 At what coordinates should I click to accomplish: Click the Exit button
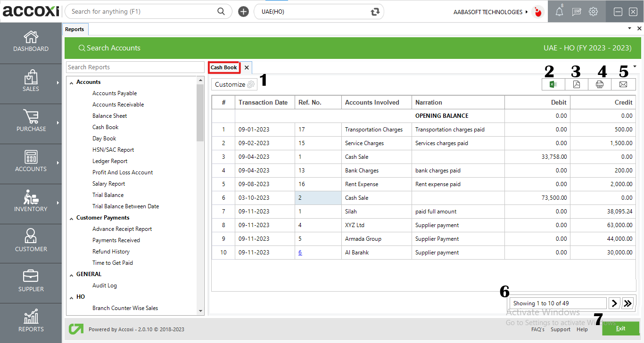pyautogui.click(x=620, y=328)
